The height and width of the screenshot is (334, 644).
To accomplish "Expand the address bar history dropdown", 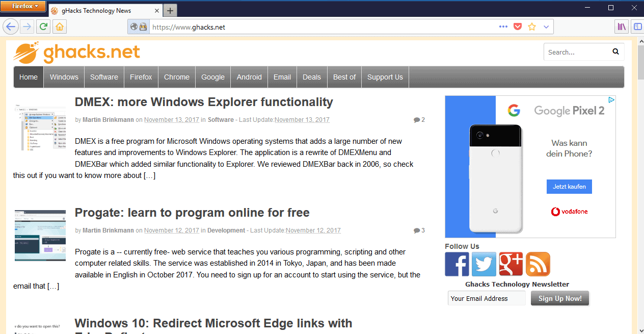I will tap(546, 26).
